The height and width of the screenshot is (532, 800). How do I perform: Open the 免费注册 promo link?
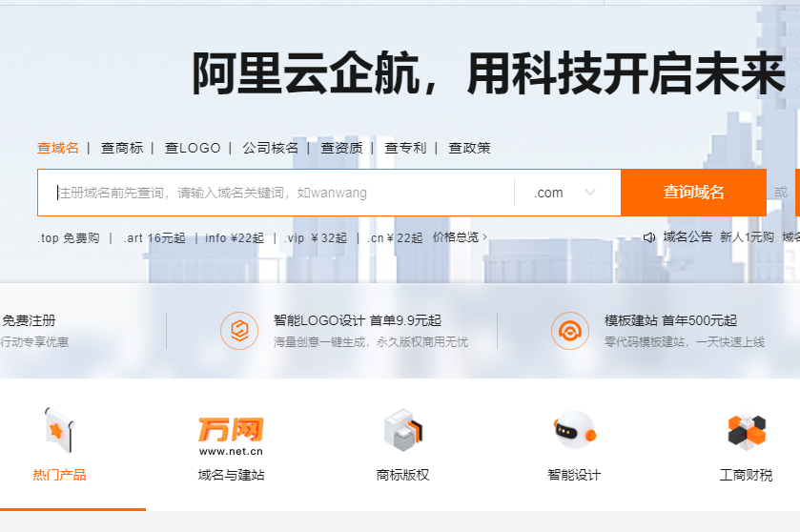click(x=29, y=320)
